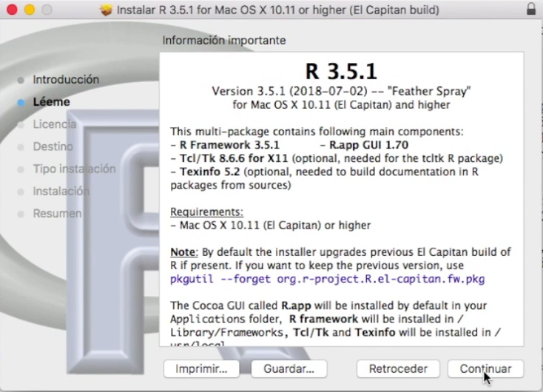Click the Continuar button
The width and height of the screenshot is (543, 392).
[485, 369]
